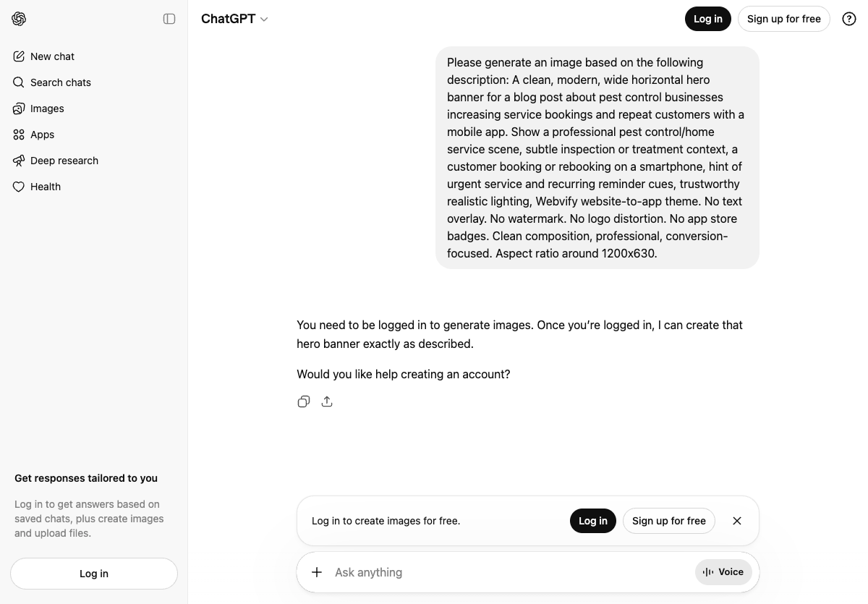Click the Images icon in sidebar
Screen dimensions: 868x604
(x=19, y=109)
